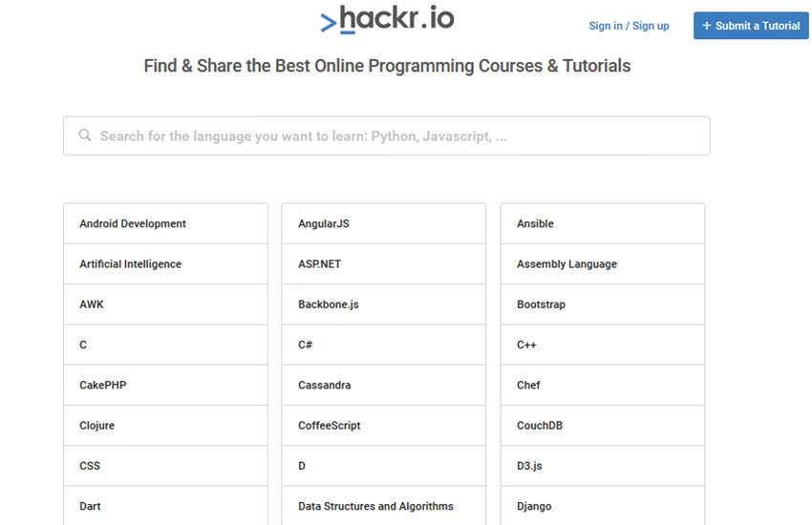Open the CoffeeScript tutorials
Image resolution: width=812 pixels, height=525 pixels.
[x=329, y=426]
